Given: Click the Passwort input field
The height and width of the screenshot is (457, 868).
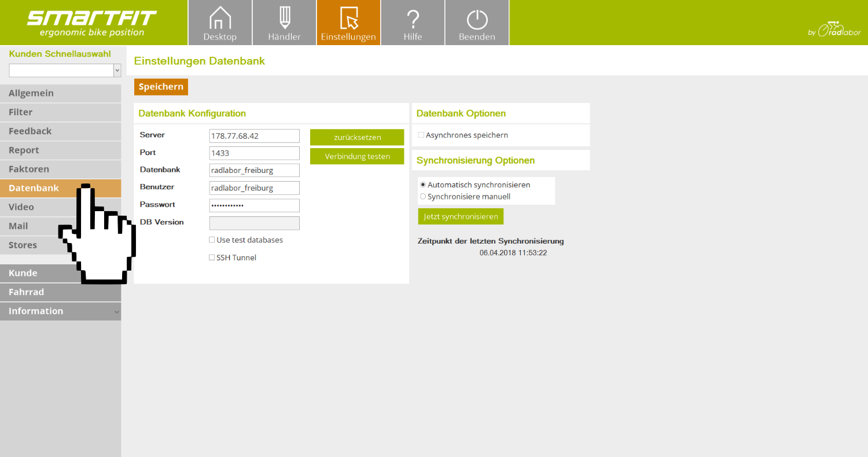Looking at the screenshot, I should [x=254, y=205].
